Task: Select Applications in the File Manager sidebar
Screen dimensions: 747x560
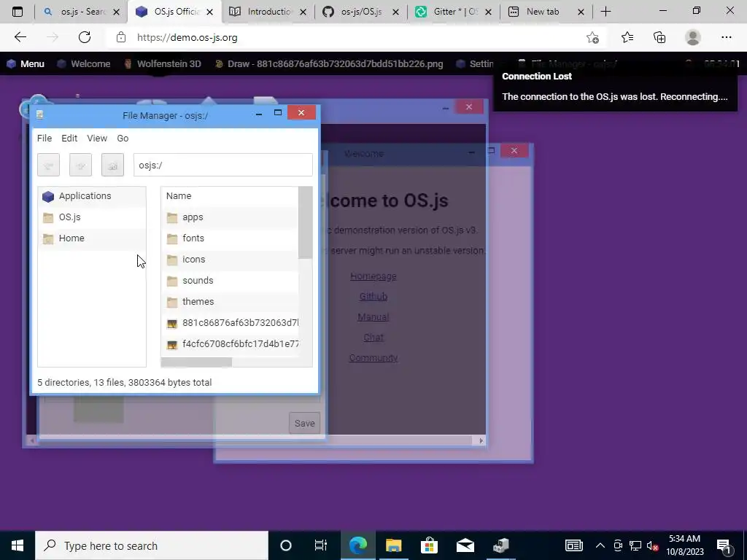Action: pyautogui.click(x=92, y=196)
